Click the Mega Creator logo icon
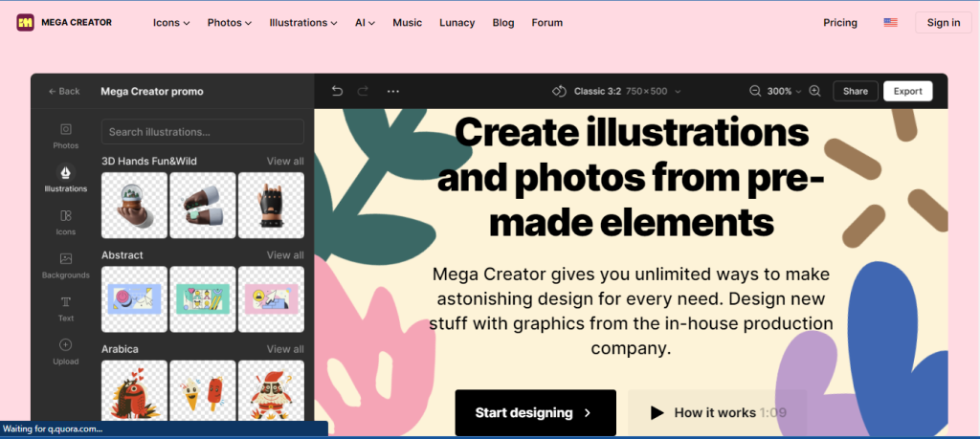The width and height of the screenshot is (980, 439). coord(26,23)
